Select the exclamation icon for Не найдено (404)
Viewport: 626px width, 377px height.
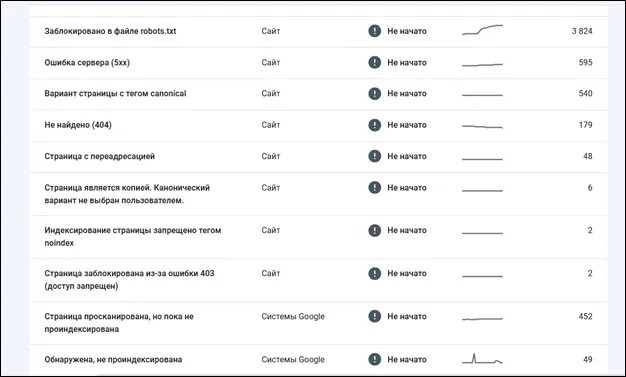point(374,125)
